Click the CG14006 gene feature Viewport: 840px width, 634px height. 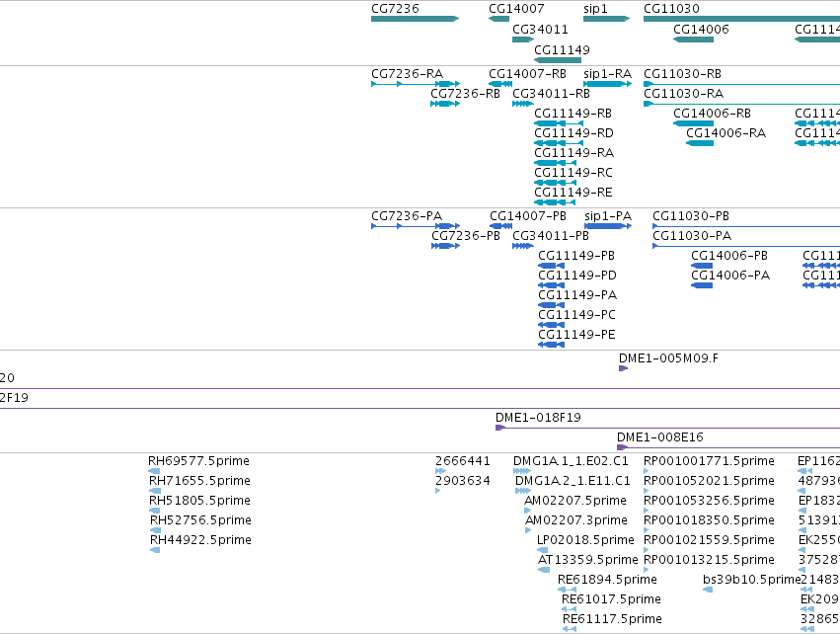(x=693, y=40)
